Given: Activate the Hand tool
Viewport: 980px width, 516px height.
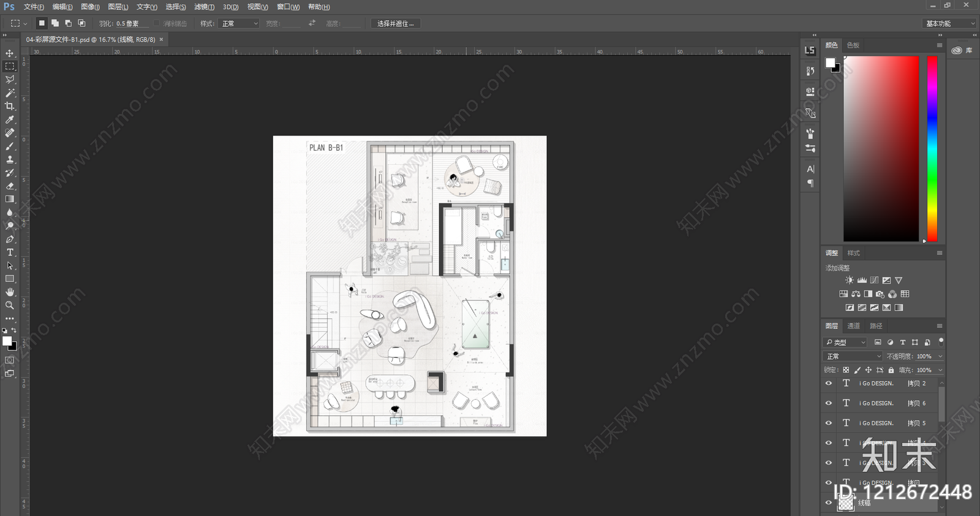Looking at the screenshot, I should (x=10, y=292).
